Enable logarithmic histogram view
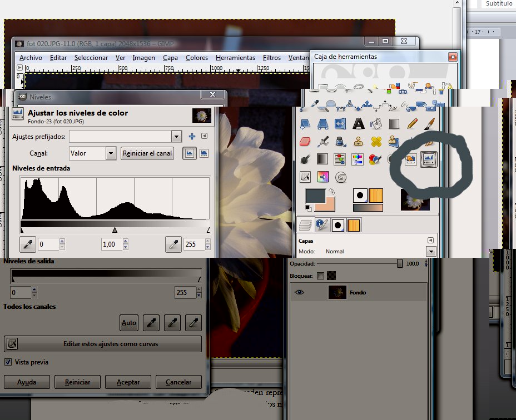 [x=204, y=153]
